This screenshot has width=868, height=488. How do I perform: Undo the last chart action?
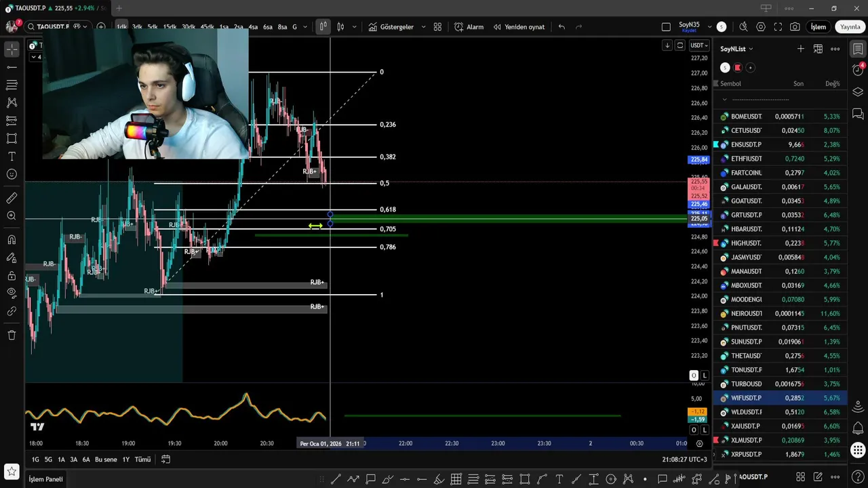coord(561,27)
